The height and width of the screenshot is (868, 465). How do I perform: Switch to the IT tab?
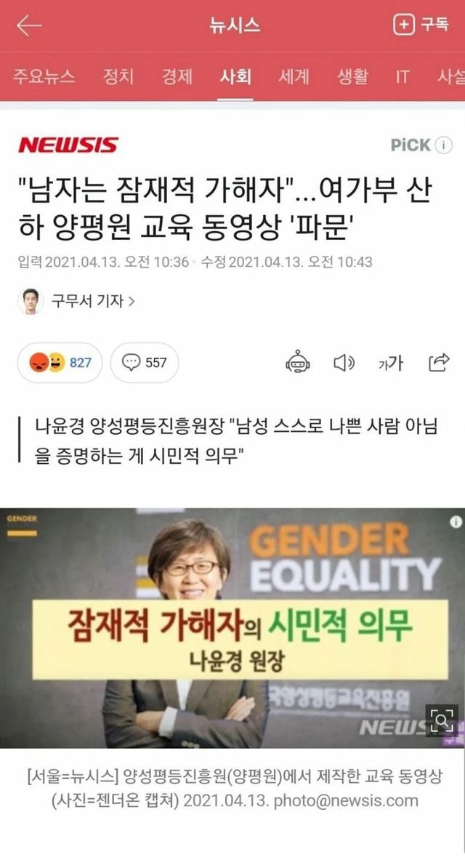coord(403,76)
